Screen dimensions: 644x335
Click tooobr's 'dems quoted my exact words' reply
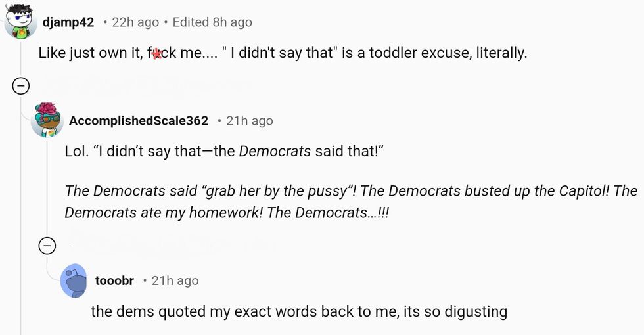298,311
